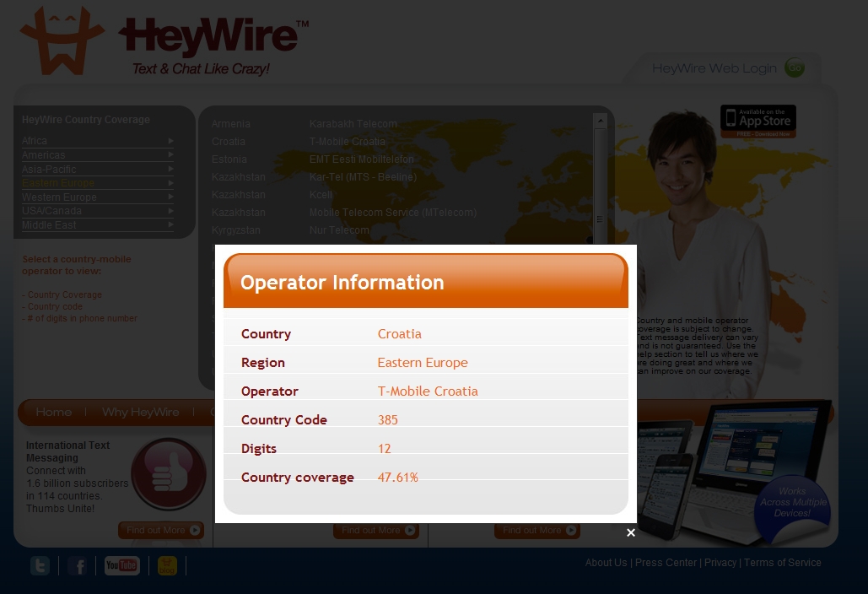Expand the Africa region list
The height and width of the screenshot is (594, 868).
pos(97,141)
